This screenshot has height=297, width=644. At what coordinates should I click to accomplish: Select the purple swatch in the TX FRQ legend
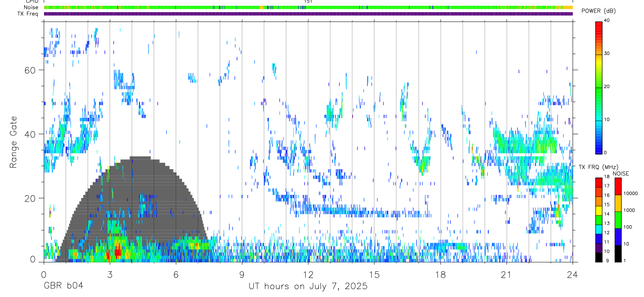(x=598, y=248)
